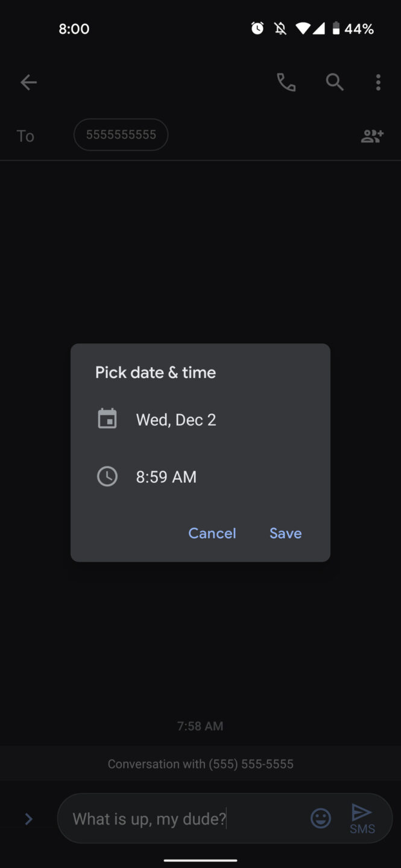Click the Conversation with (555) 555-5555 banner
The height and width of the screenshot is (868, 401).
pos(200,763)
